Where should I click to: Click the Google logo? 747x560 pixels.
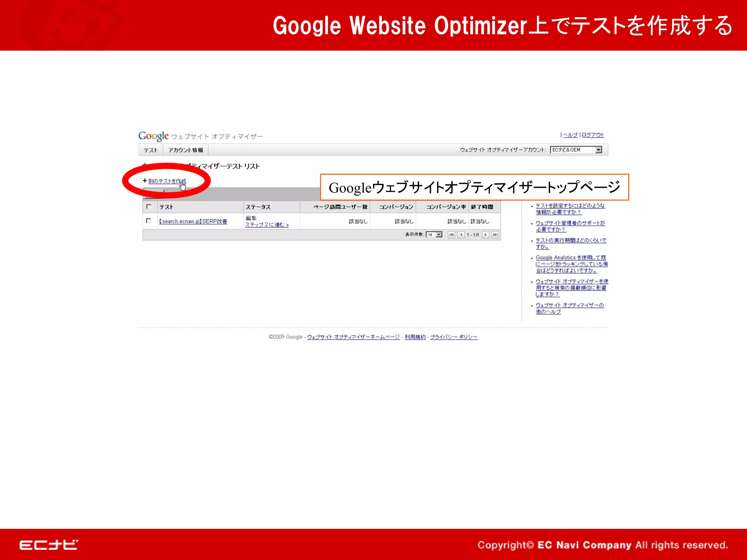click(x=153, y=136)
